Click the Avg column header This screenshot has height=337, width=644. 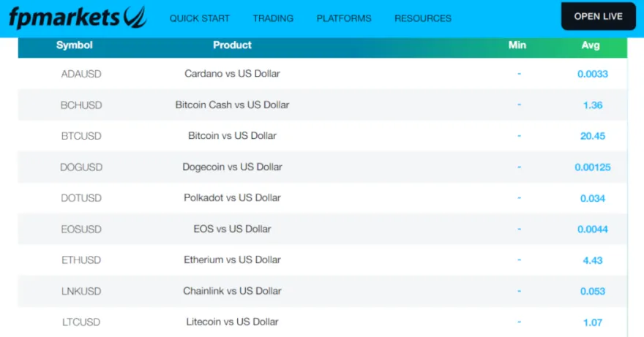(x=591, y=45)
